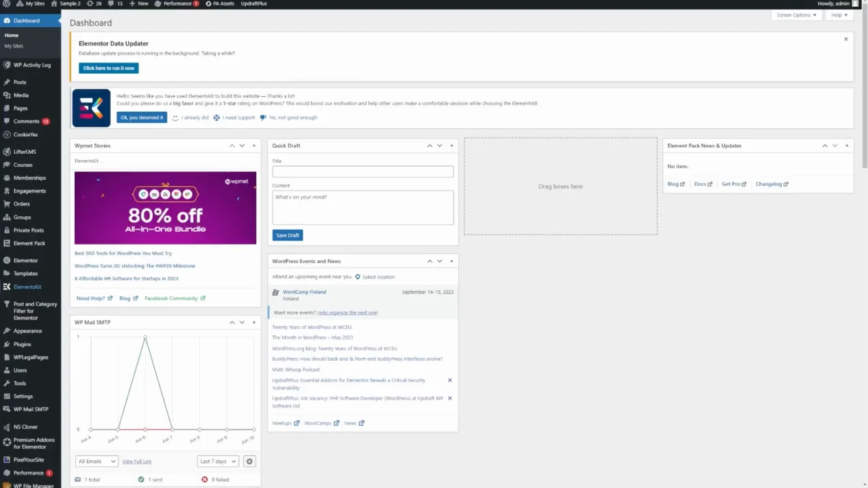
Task: Open the WordCamp Finland event link
Action: point(304,292)
